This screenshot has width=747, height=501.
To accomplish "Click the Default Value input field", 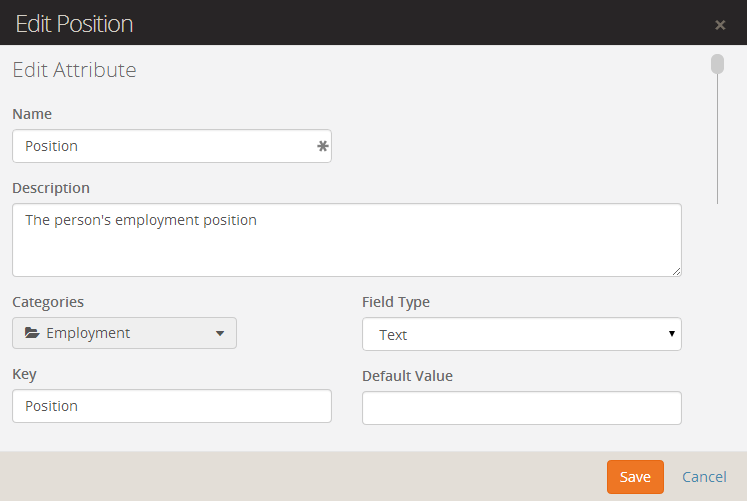I will point(522,408).
